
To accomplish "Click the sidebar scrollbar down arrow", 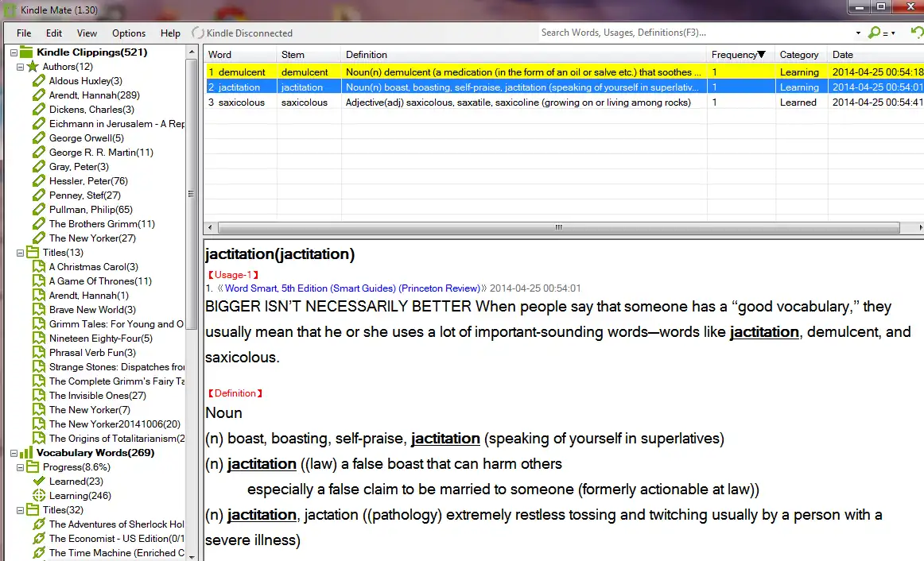I will point(191,555).
